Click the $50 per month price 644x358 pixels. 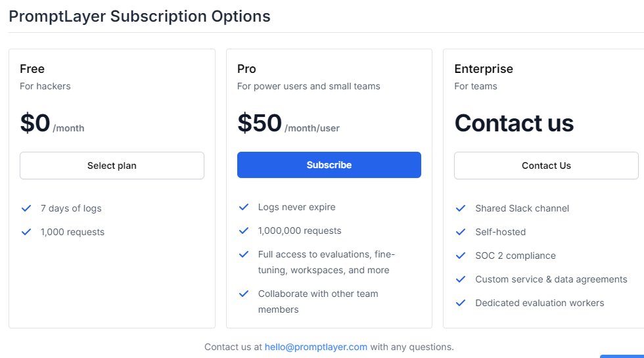pos(260,123)
